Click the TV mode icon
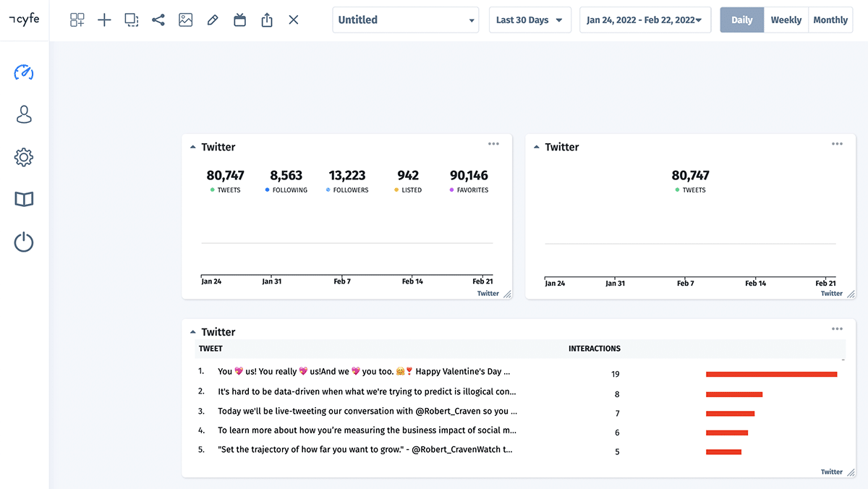 [x=240, y=20]
